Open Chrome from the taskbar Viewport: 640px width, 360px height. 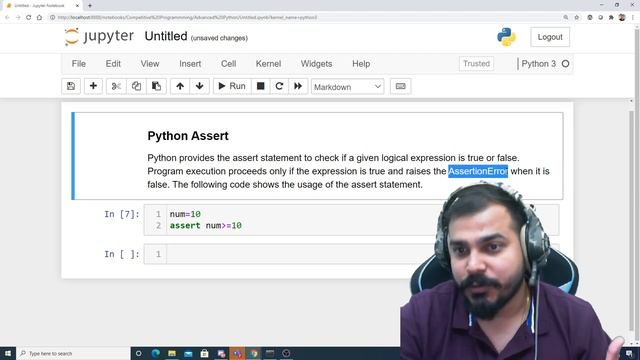point(254,353)
